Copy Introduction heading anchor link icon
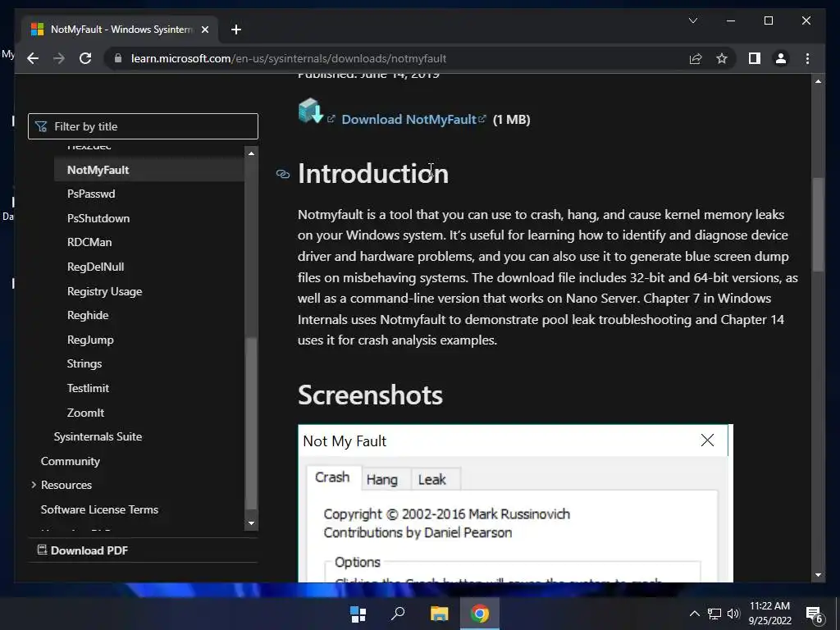840x630 pixels. [283, 174]
